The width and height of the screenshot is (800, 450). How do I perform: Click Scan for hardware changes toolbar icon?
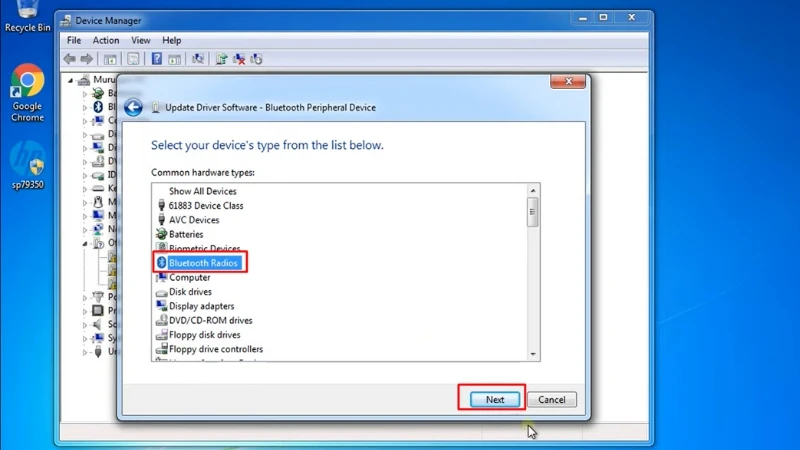click(x=197, y=59)
